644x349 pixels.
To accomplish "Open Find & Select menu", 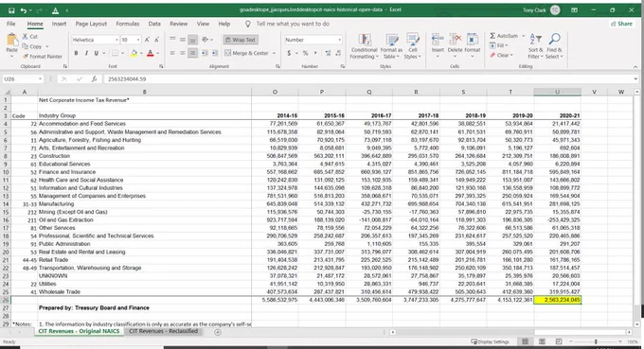I will 554,46.
